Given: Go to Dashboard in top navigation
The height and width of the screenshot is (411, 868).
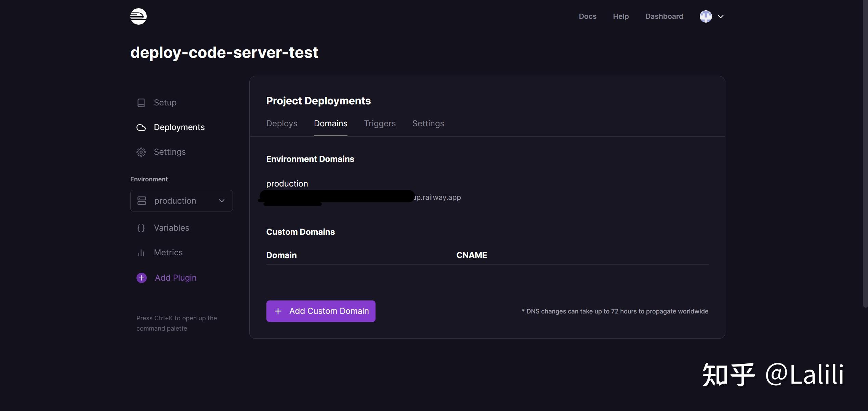Looking at the screenshot, I should [664, 16].
